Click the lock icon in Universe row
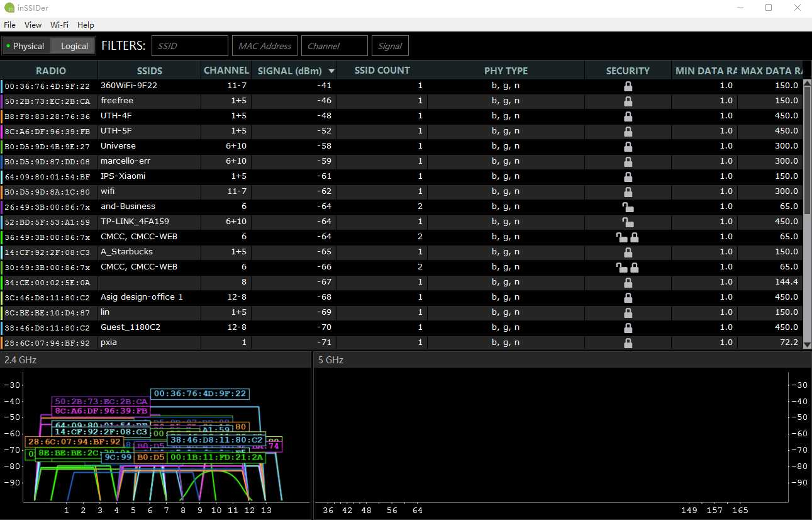The width and height of the screenshot is (812, 520). point(628,146)
